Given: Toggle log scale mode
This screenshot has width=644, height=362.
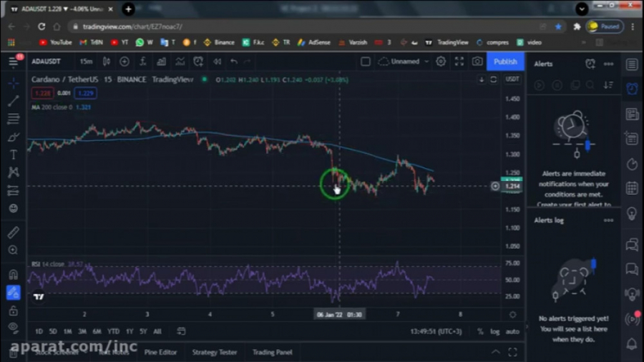Looking at the screenshot, I should [x=495, y=331].
